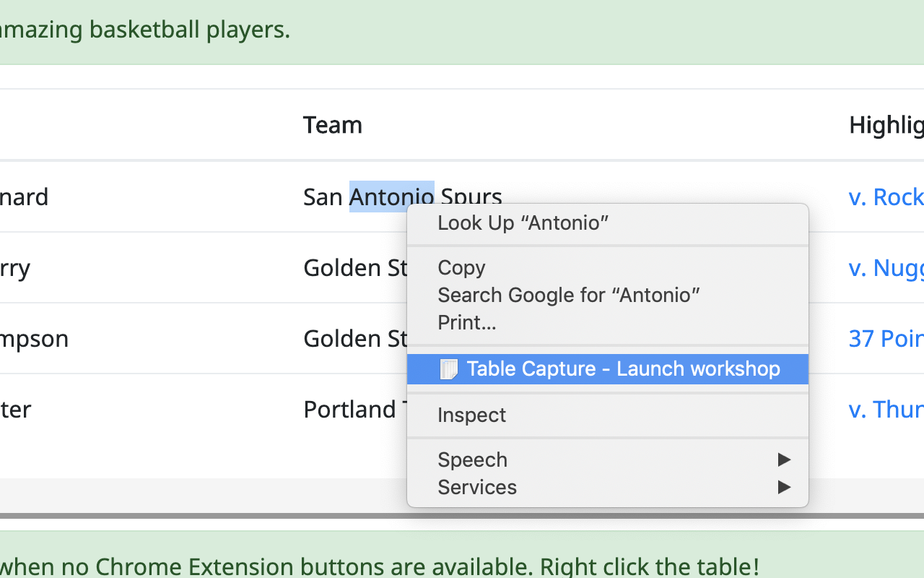924x578 pixels.
Task: Select Inspect to open developer tools
Action: pos(471,415)
